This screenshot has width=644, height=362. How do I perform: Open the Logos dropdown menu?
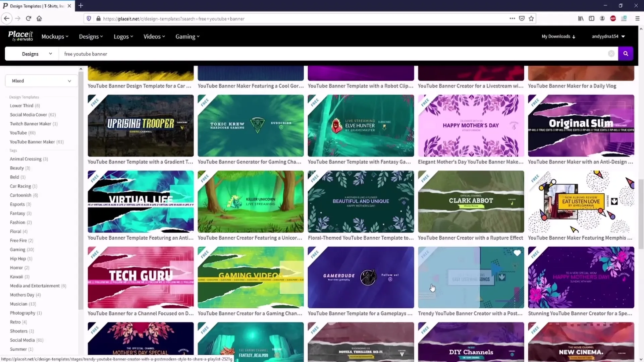tap(123, 37)
